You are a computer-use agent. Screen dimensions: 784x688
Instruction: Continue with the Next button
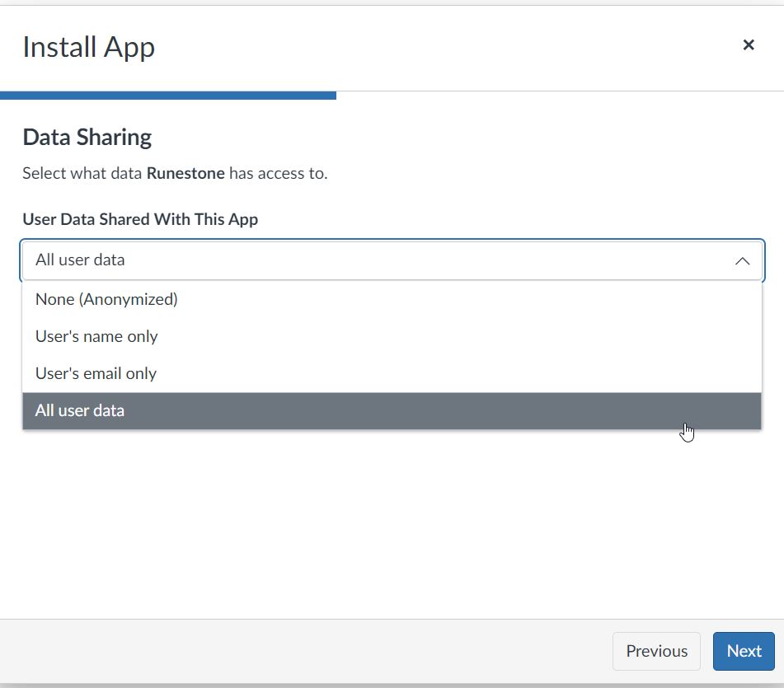(x=744, y=651)
